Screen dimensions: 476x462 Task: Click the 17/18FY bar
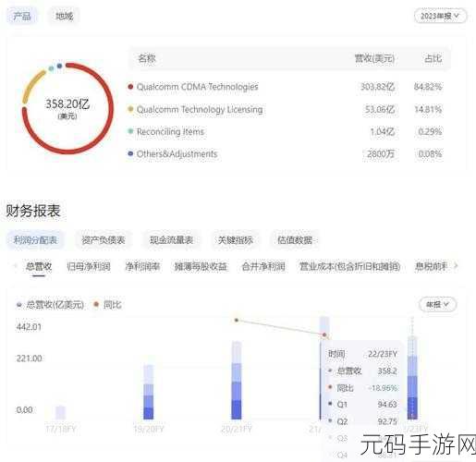click(x=60, y=413)
